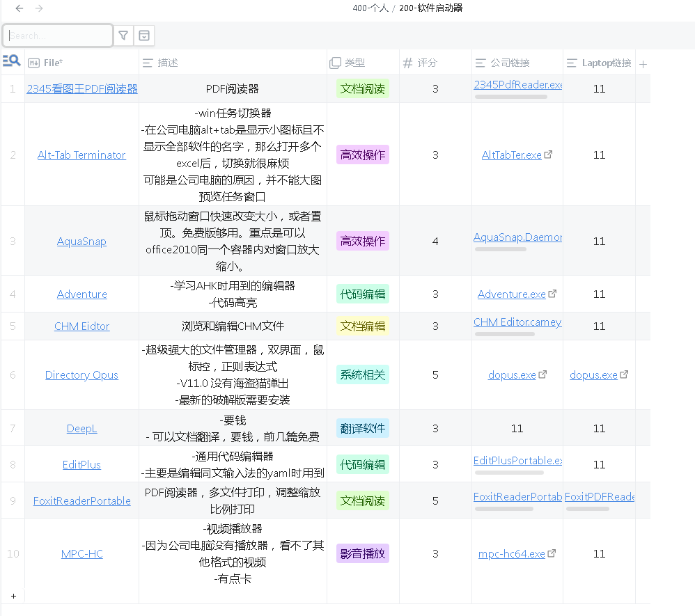Select the 翻译软件 type tag for DeepL

pos(362,428)
